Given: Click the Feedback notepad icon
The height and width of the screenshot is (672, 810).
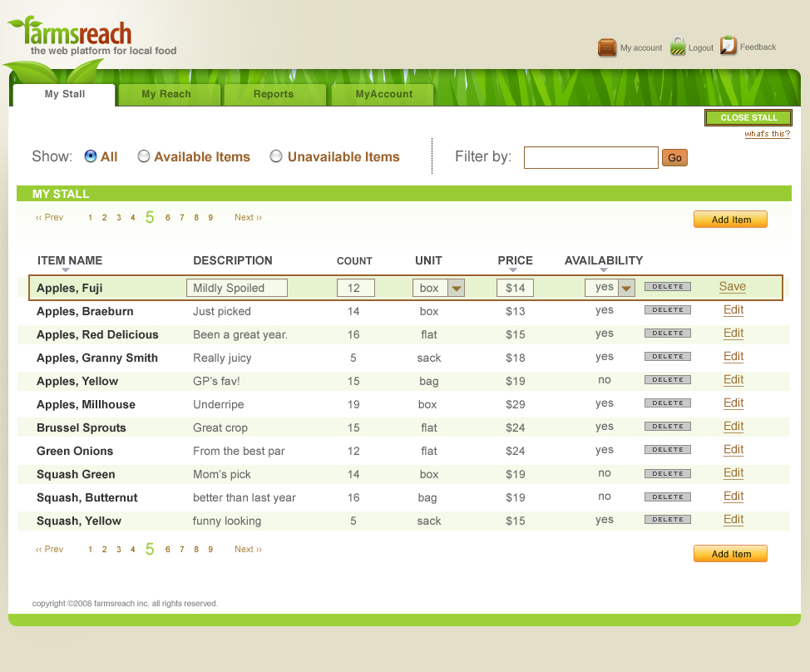Looking at the screenshot, I should click(x=729, y=46).
